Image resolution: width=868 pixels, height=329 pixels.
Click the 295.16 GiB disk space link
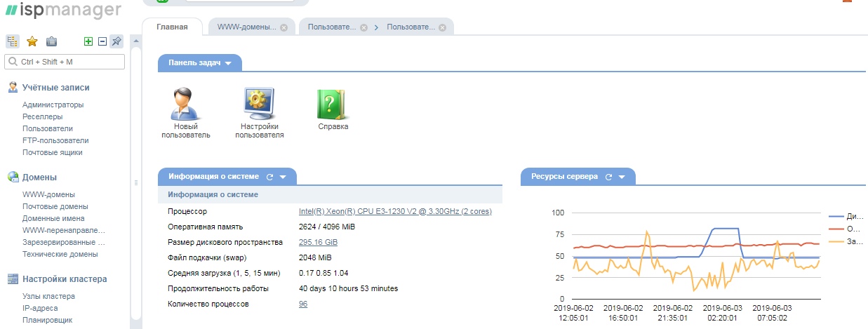point(319,242)
